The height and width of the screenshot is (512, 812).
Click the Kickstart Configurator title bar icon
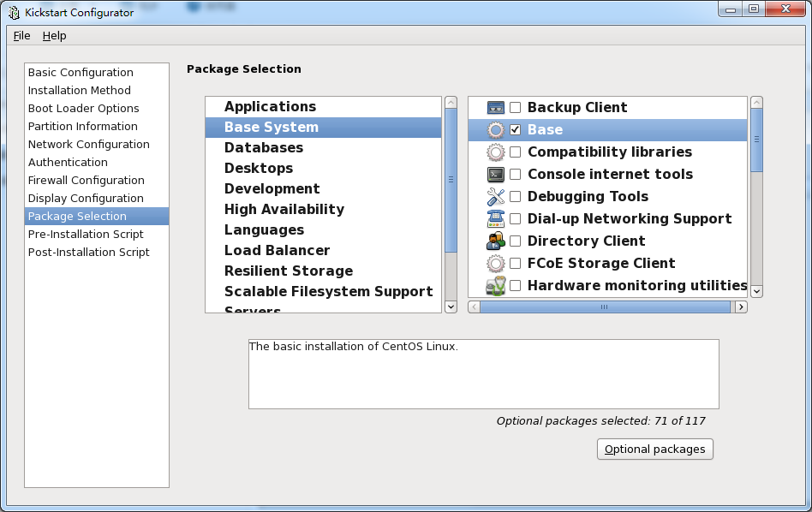pos(14,12)
